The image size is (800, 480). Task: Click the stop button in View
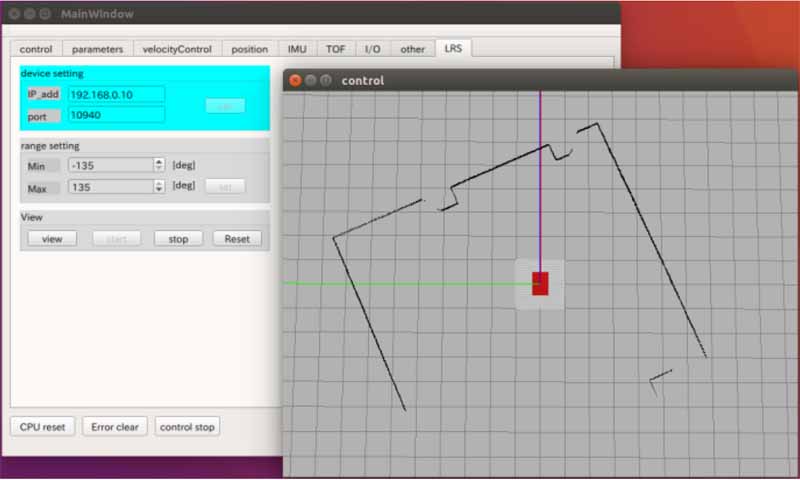178,239
